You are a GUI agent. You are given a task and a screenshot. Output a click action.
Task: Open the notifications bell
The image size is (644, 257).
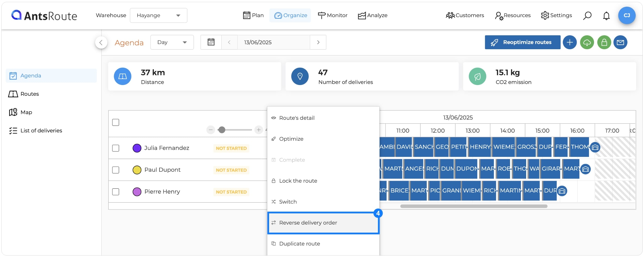pos(606,16)
